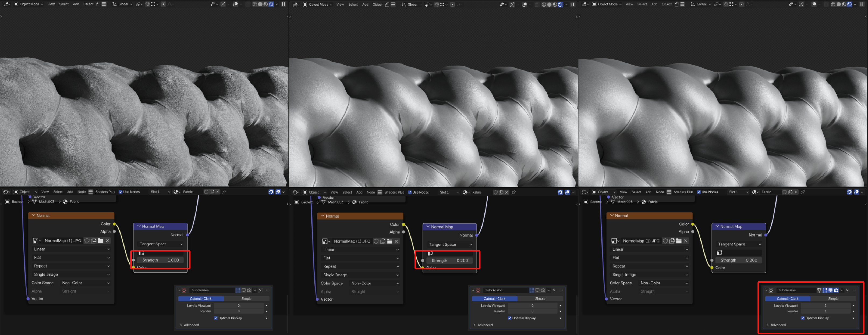Click the Strength 1.000 slider in left Normal Map node

(160, 260)
